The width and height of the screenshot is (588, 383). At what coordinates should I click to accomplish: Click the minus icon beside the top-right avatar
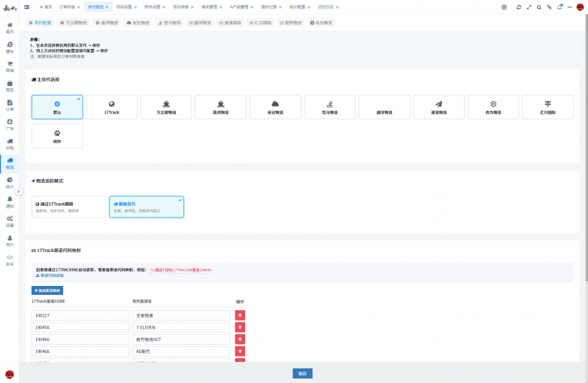click(x=570, y=7)
